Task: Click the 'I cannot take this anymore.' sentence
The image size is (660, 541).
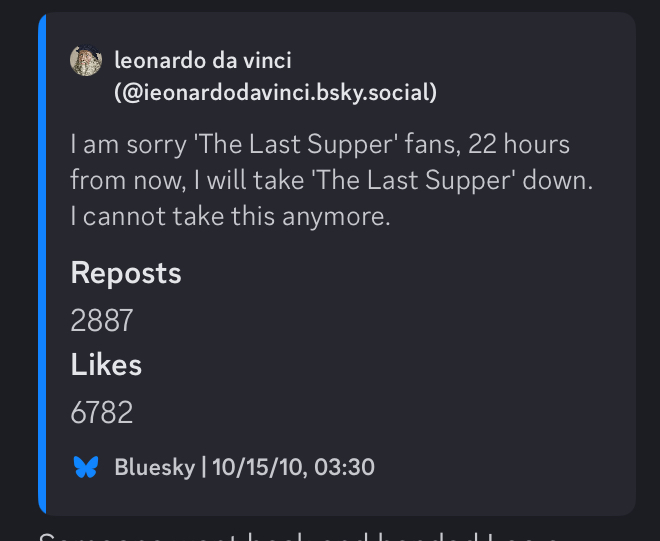Action: (230, 216)
